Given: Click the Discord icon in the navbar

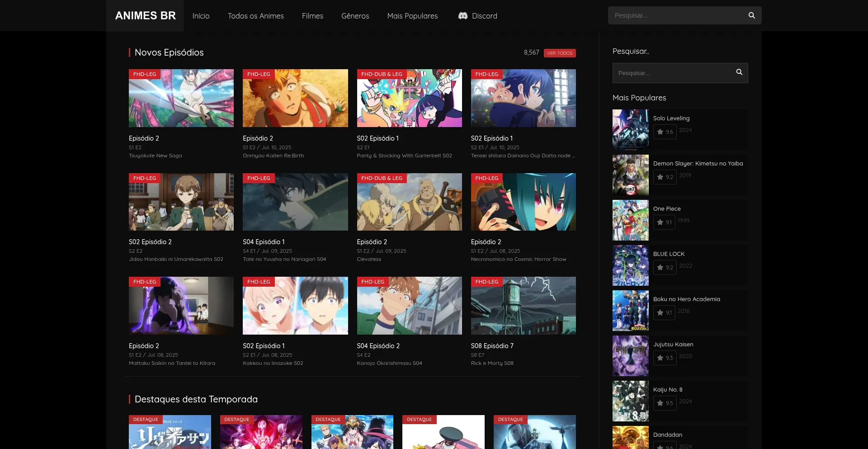Looking at the screenshot, I should point(462,15).
